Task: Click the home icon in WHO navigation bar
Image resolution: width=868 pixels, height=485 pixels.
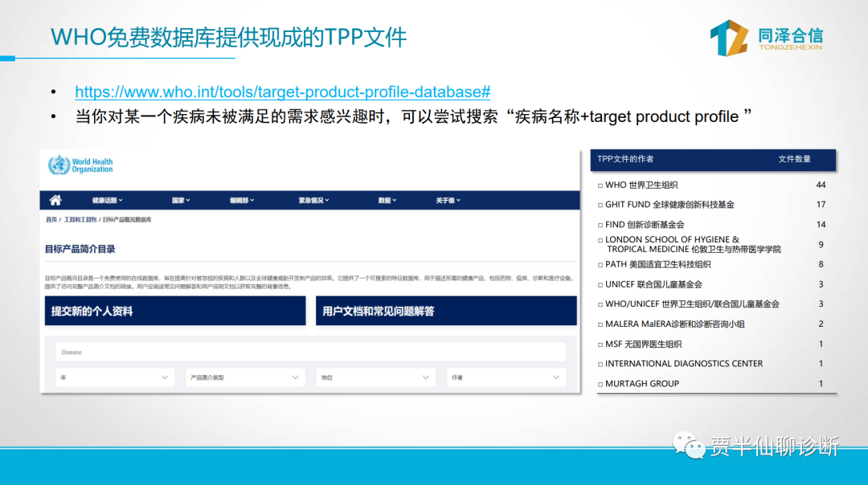Action: (x=55, y=200)
